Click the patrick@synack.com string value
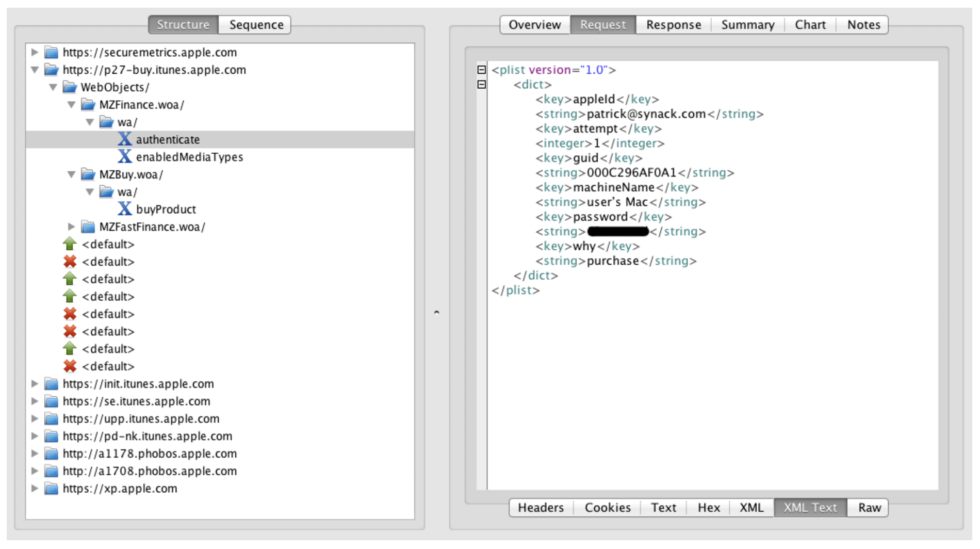Screen dimensions: 980x549 click(646, 114)
